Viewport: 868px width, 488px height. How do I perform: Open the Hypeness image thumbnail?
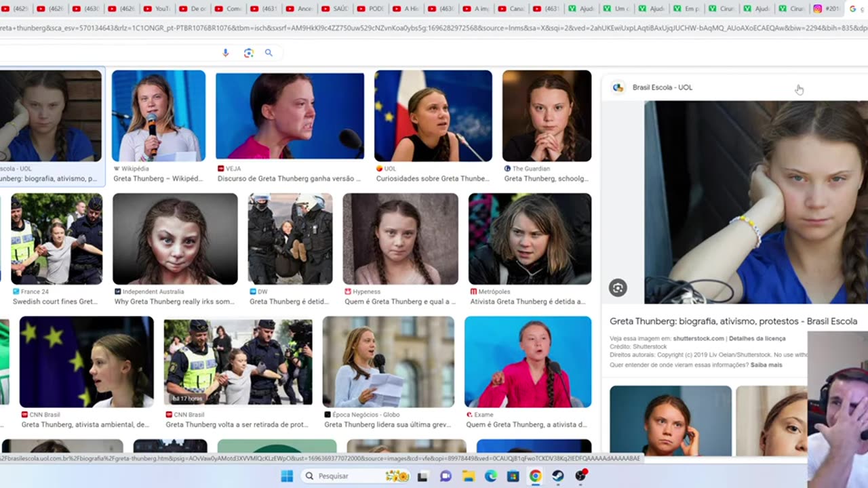coord(400,239)
